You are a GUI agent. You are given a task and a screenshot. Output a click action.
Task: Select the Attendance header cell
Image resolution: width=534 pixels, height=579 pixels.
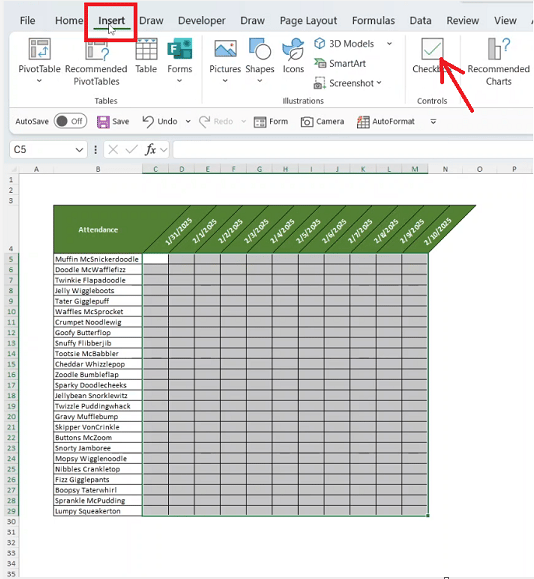pyautogui.click(x=98, y=230)
